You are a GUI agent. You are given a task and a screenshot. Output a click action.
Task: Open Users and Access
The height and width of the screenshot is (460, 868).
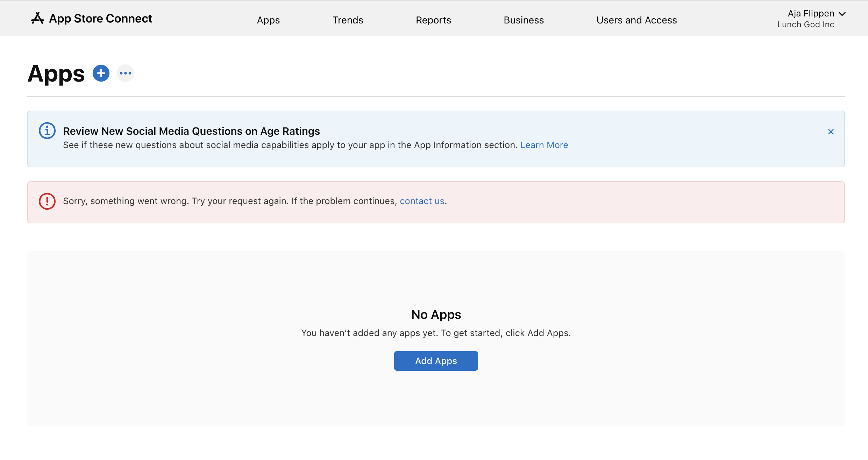(636, 20)
